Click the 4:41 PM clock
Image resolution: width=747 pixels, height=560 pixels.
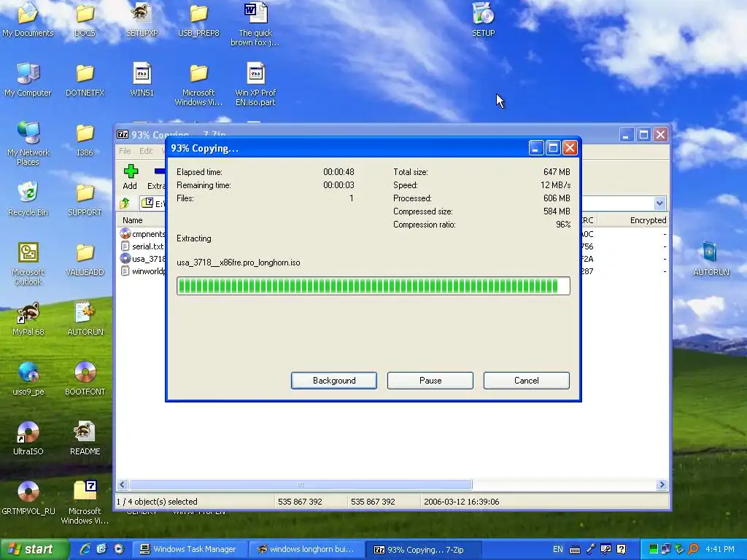click(x=719, y=549)
